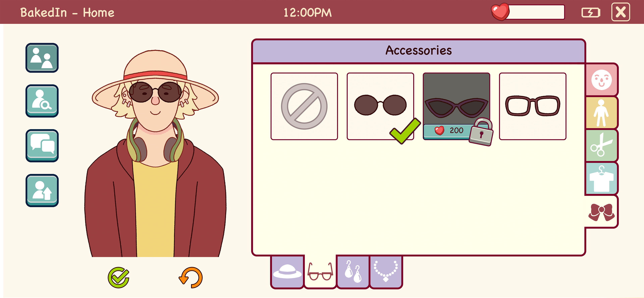Open the clothing t-shirt tab
The image size is (644, 298).
pyautogui.click(x=601, y=178)
